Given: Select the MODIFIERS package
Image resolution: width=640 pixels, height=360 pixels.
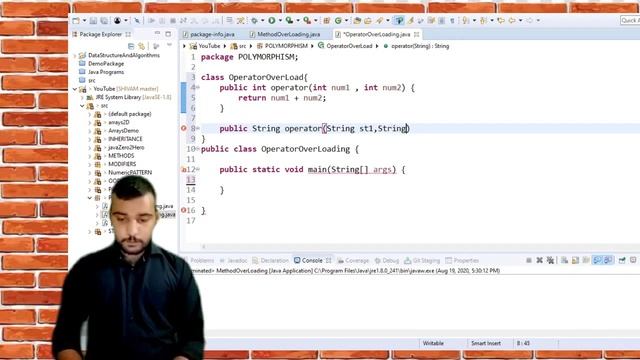Looking at the screenshot, I should coord(122,164).
